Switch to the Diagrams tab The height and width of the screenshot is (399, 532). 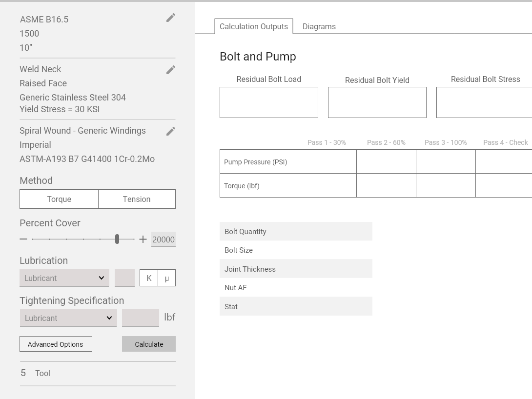click(x=319, y=27)
